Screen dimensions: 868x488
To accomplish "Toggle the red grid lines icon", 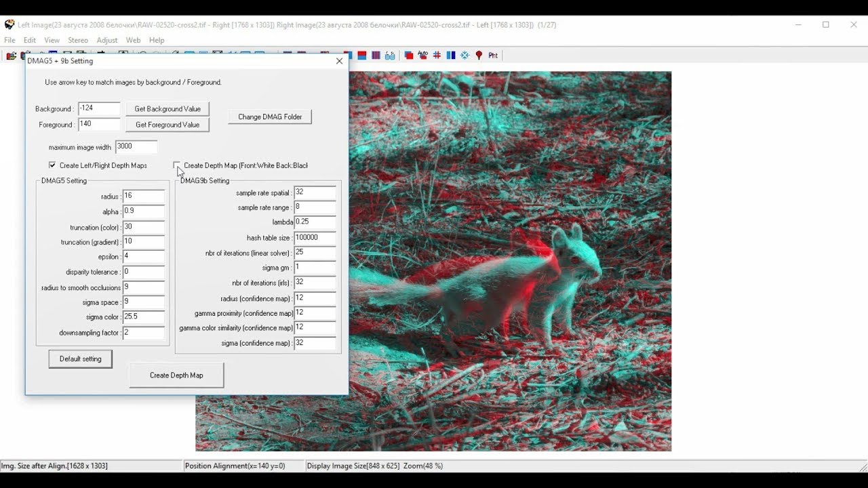I will 437,56.
